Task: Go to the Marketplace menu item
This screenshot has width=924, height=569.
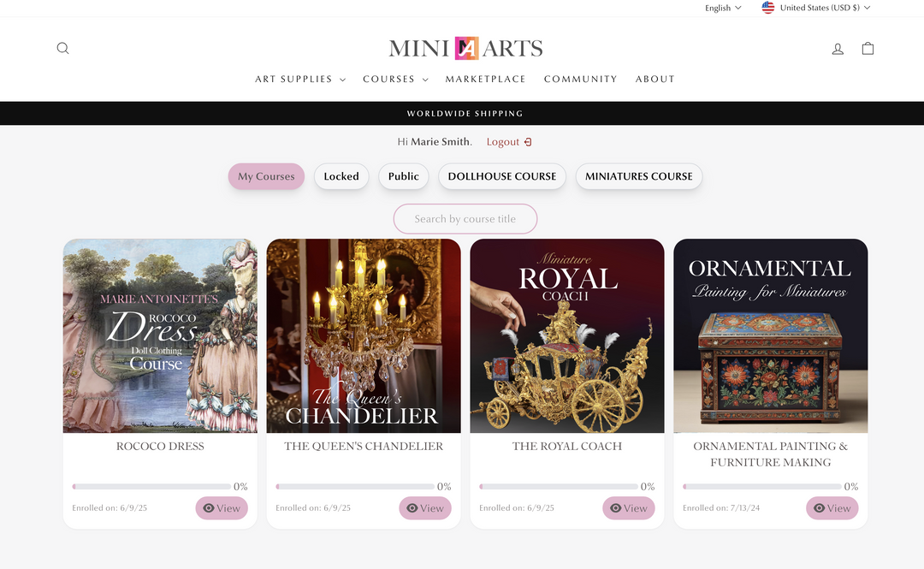Action: (x=485, y=79)
